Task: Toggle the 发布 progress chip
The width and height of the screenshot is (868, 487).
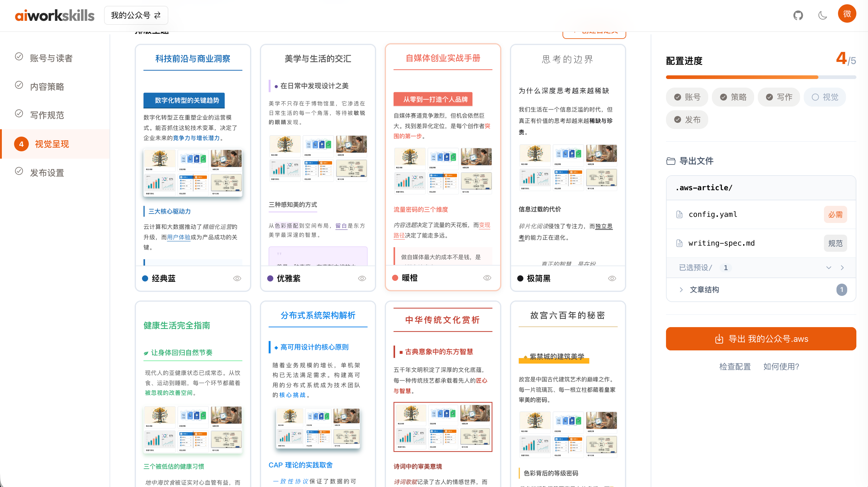Action: pos(687,120)
